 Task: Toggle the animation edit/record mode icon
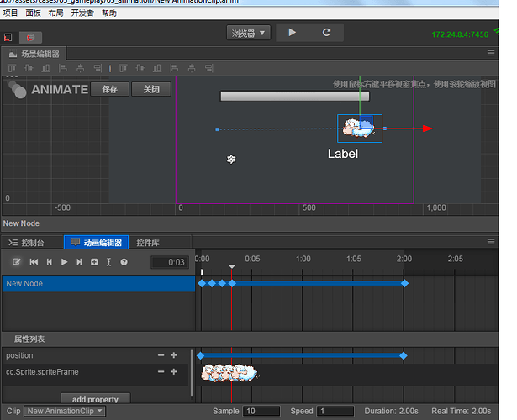pyautogui.click(x=16, y=262)
